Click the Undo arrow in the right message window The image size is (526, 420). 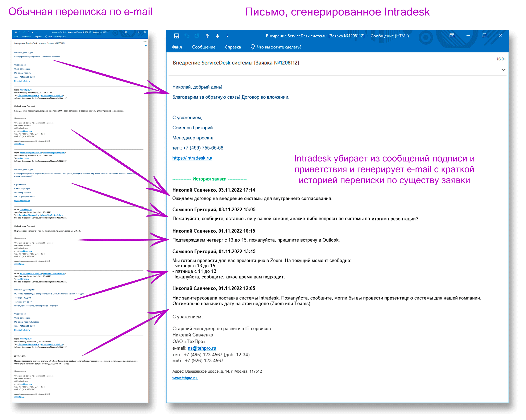pos(187,36)
